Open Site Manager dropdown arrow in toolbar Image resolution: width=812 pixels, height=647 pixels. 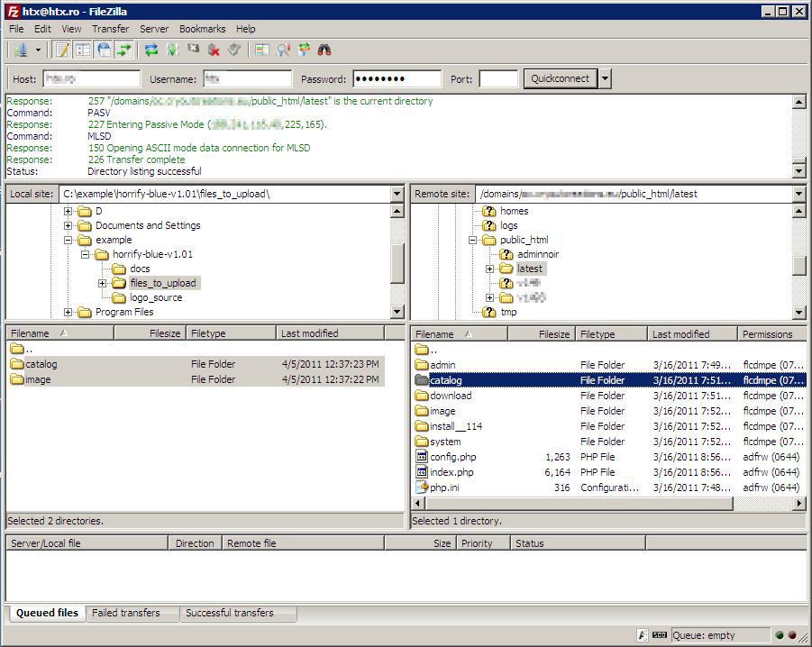pyautogui.click(x=38, y=50)
